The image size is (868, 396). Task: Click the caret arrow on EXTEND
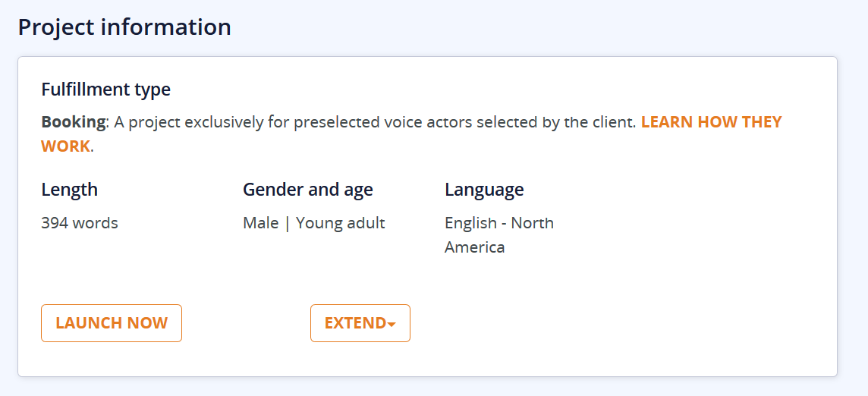392,325
